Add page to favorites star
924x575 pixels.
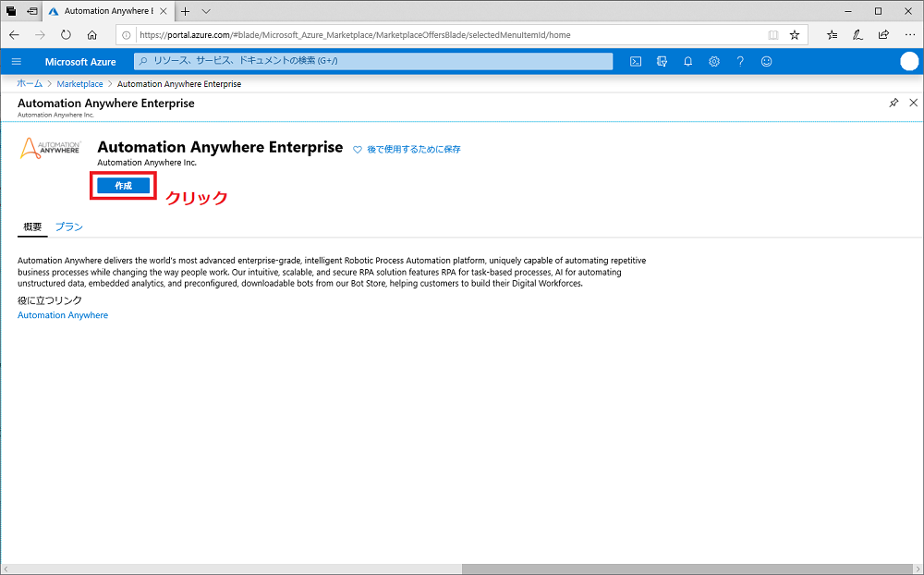click(x=795, y=35)
